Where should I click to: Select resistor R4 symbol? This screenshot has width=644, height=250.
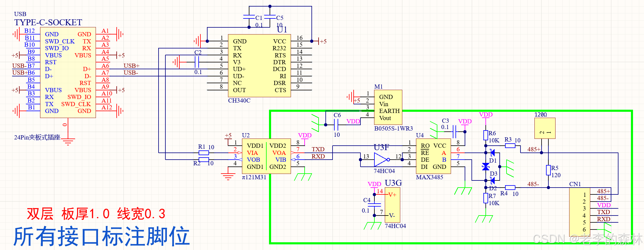[510, 187]
